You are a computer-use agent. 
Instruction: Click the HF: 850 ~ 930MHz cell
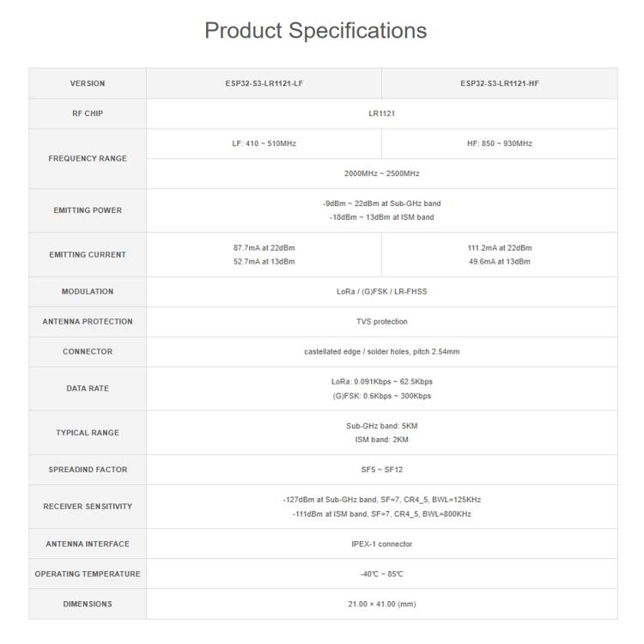point(500,143)
